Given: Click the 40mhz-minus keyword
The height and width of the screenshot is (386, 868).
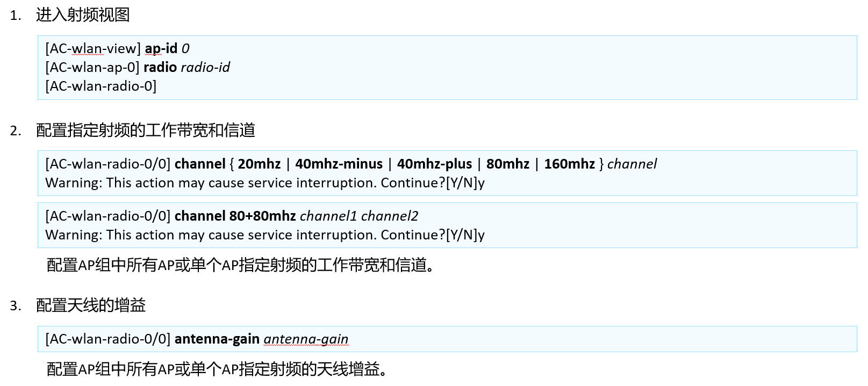Looking at the screenshot, I should pyautogui.click(x=339, y=164).
